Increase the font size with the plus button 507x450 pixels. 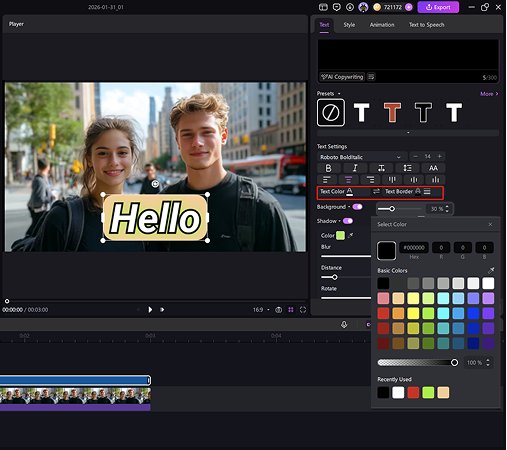tap(440, 156)
